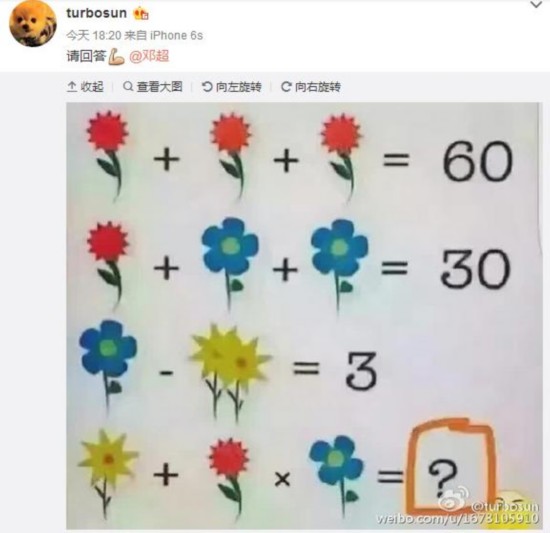
Task: Collapse the image with 收起
Action: (x=85, y=86)
